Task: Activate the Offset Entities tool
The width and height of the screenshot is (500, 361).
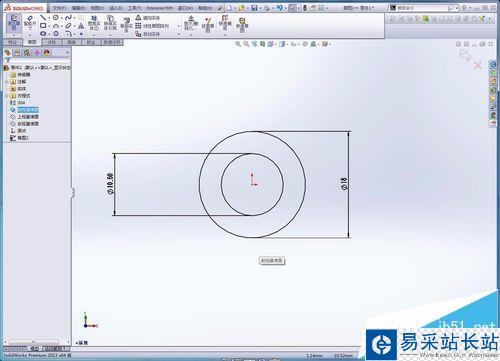Action: [126, 24]
